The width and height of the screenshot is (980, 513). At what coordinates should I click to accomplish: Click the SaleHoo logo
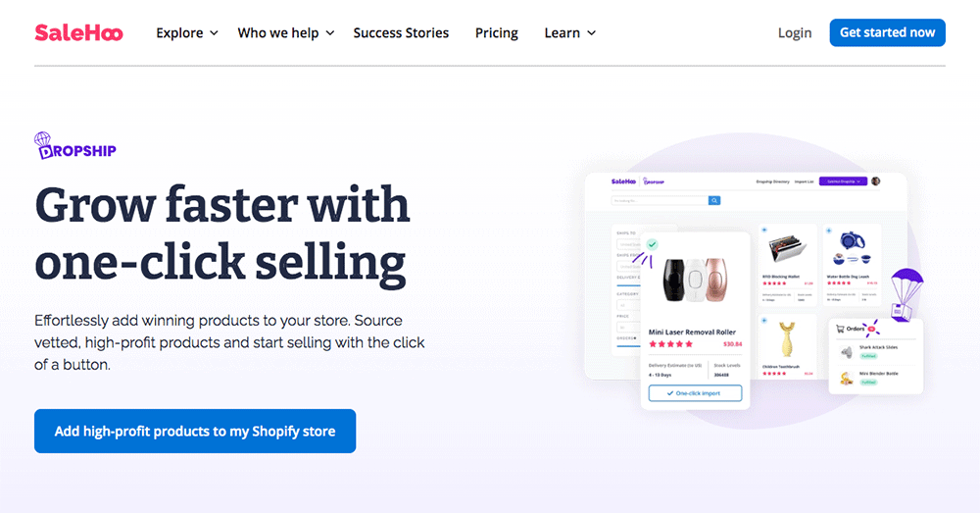78,32
